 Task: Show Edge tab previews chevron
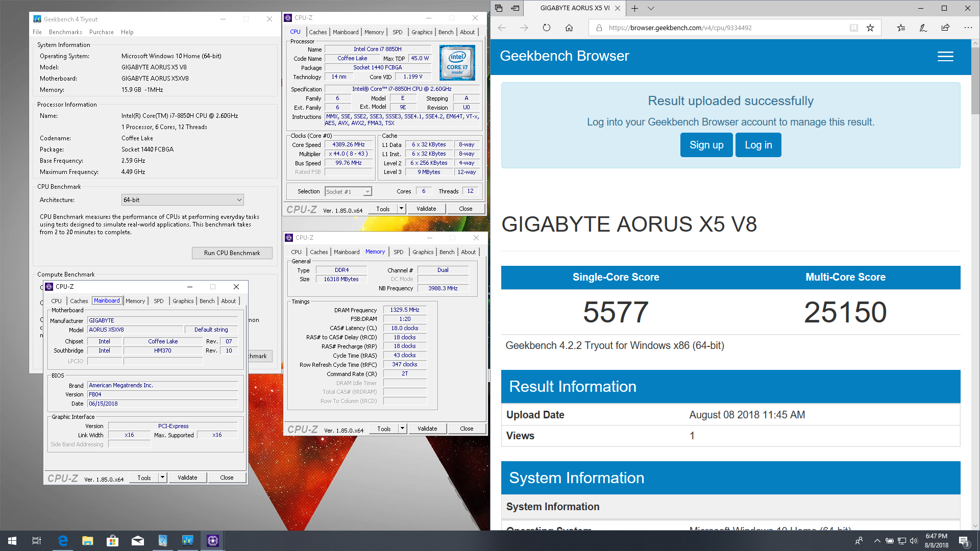651,8
